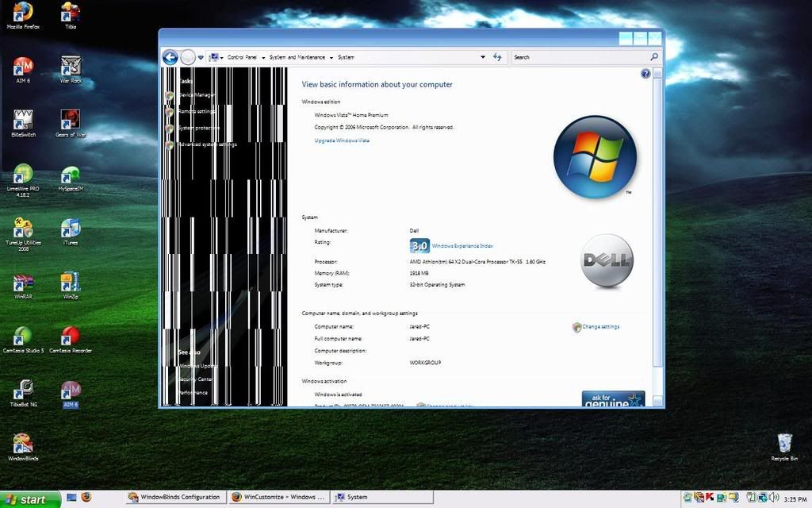Click the 3:25 PM clock
812x508 pixels.
[x=795, y=498]
